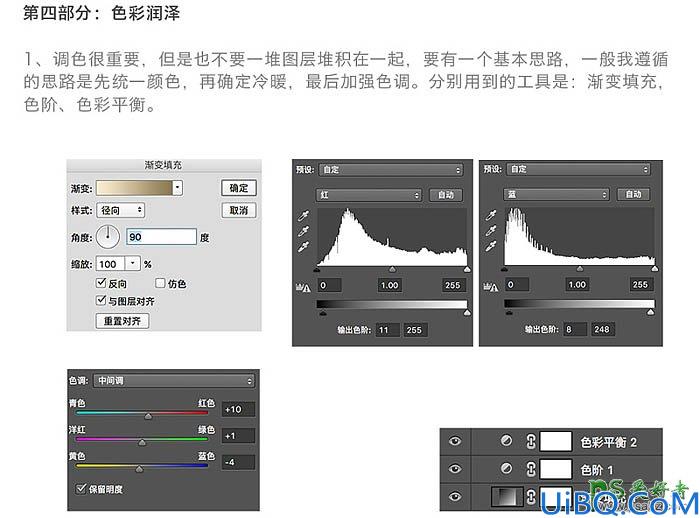
Task: Click the angle input field showing 90
Action: coord(162,237)
